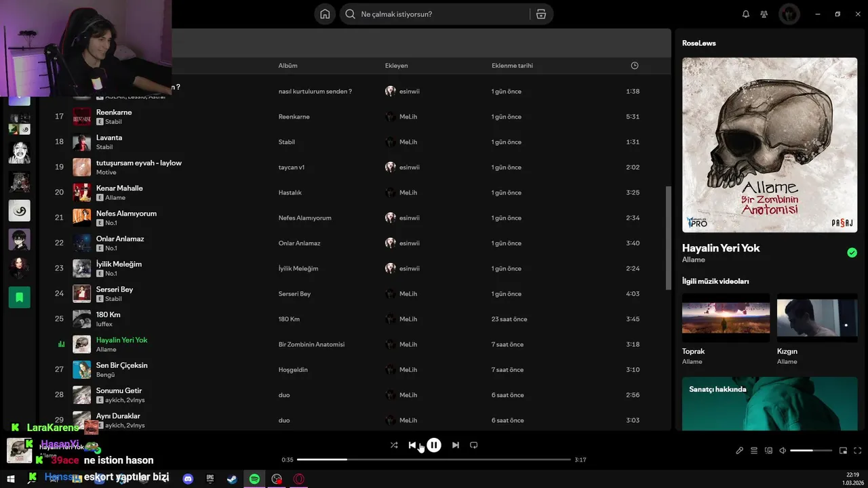Open the green bookmark playlist in the sidebar
The image size is (868, 488).
pyautogui.click(x=20, y=297)
